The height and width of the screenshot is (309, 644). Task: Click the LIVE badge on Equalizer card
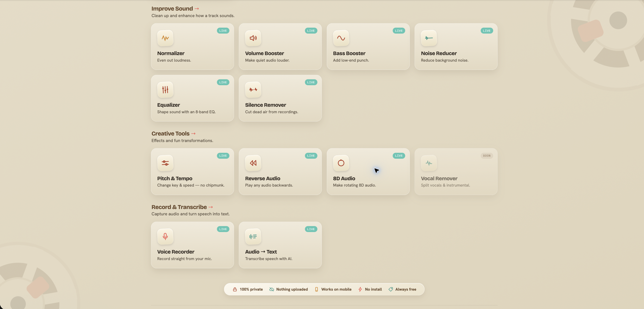click(223, 82)
